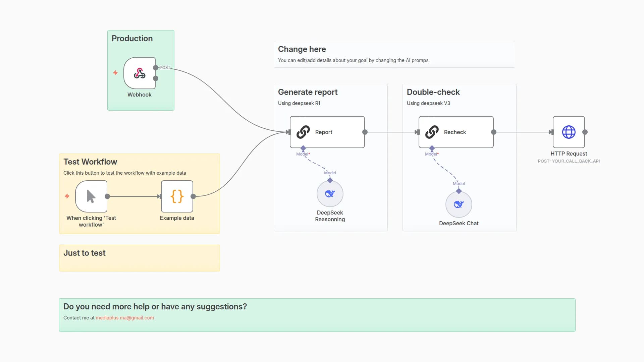Screen dimensions: 644x362
Task: Click the output dot of the Report node
Action: pyautogui.click(x=364, y=132)
